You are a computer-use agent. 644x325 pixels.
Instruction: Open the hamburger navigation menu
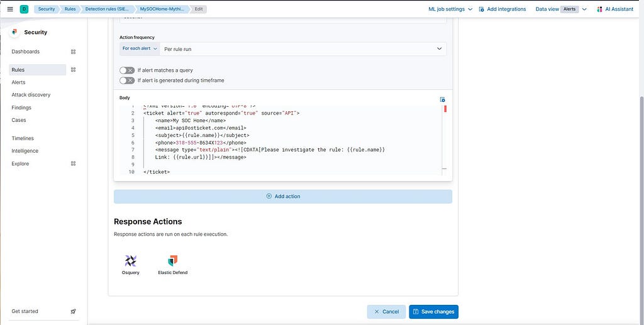[10, 9]
